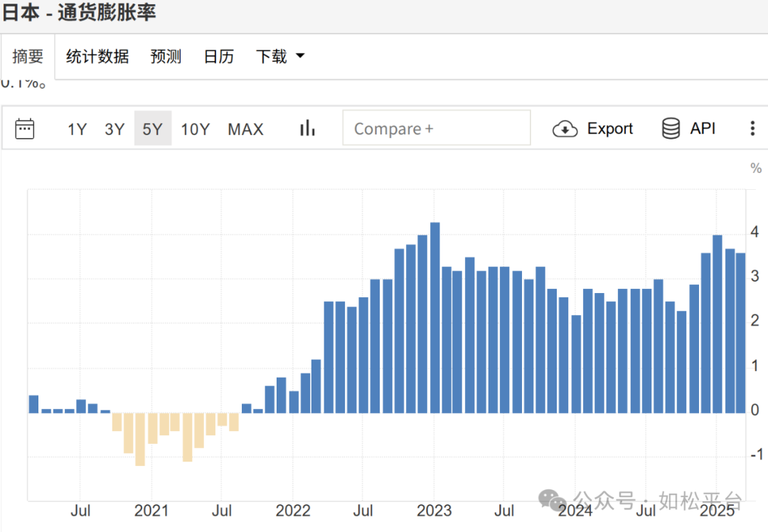This screenshot has height=532, width=768.
Task: Expand the 下载 dropdown menu
Action: 271,57
